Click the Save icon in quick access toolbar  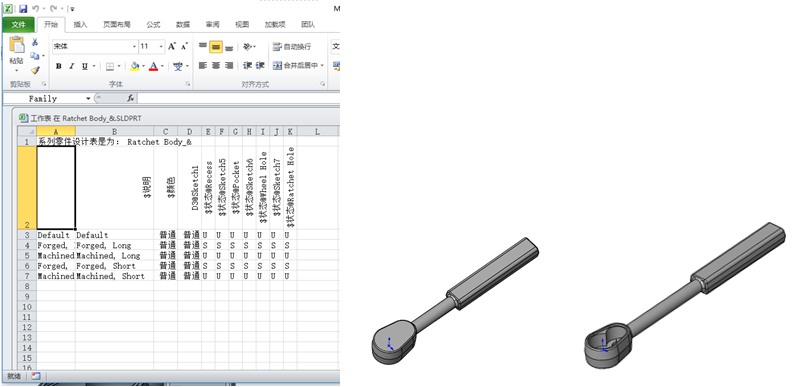click(23, 9)
